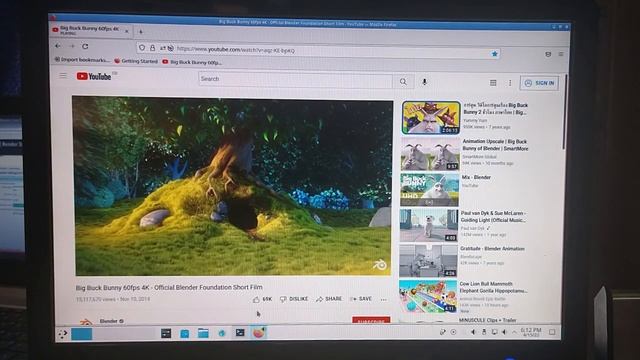This screenshot has height=360, width=640.
Task: Click the SAVE button
Action: point(361,299)
